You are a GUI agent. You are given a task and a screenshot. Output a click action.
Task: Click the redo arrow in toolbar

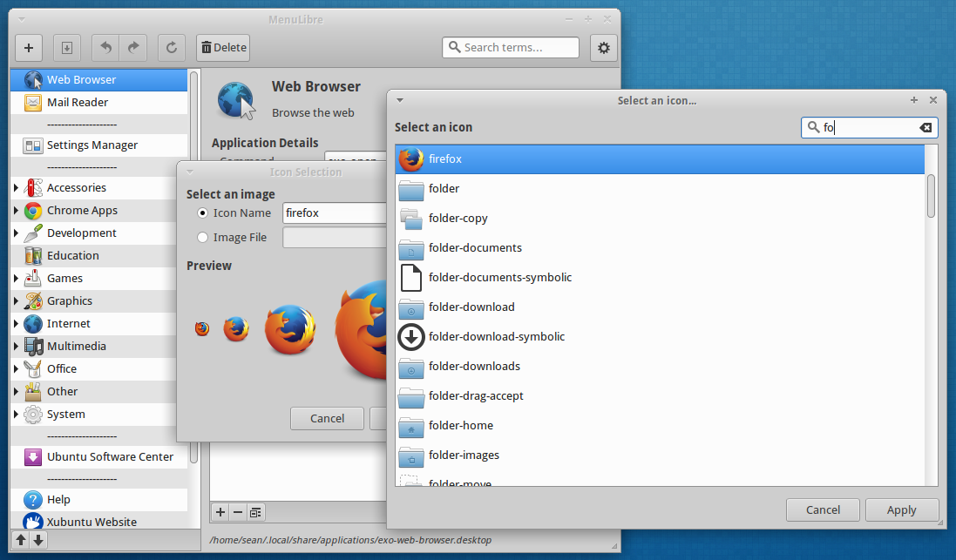[133, 48]
